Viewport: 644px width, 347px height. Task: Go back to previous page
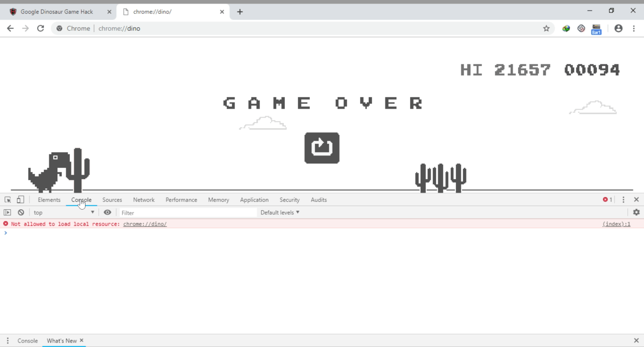coord(10,28)
